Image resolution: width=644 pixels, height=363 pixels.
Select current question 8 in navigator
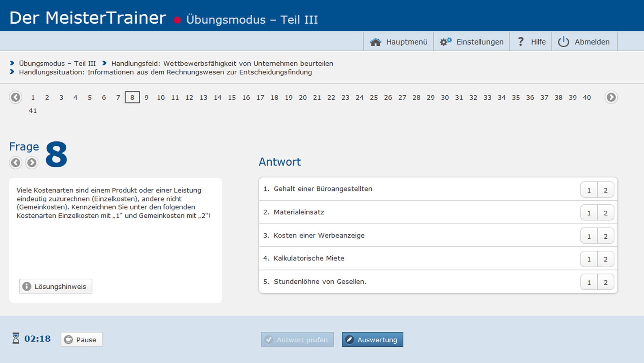coord(132,97)
